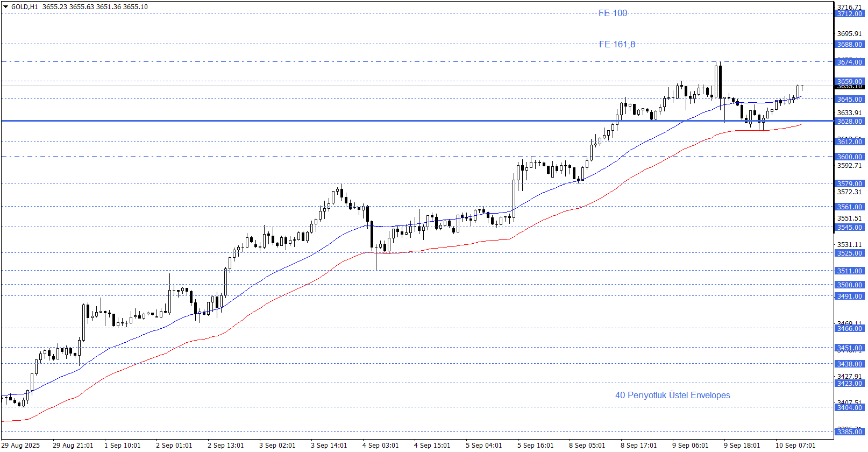Click the 3551.51 price axis value
Image resolution: width=868 pixels, height=452 pixels.
pos(849,218)
